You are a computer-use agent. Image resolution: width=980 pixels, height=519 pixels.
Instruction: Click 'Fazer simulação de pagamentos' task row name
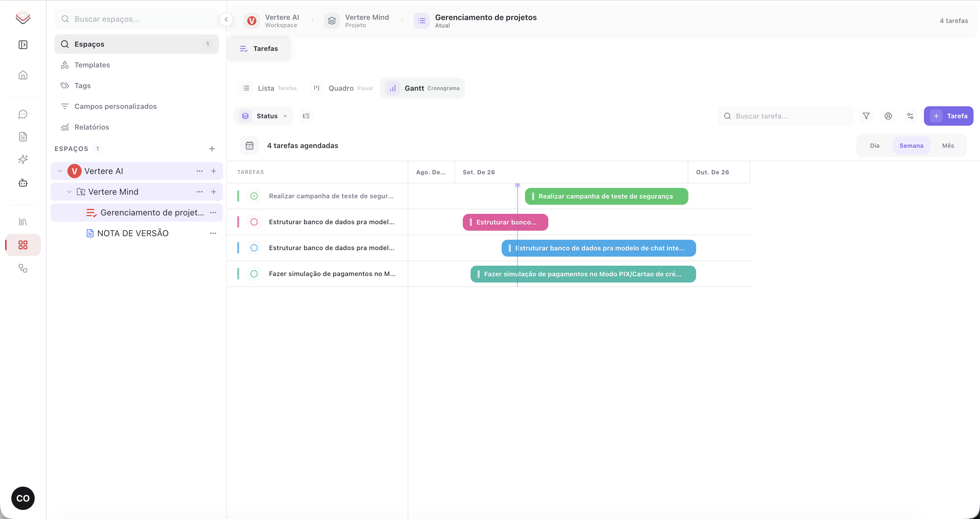(x=332, y=274)
